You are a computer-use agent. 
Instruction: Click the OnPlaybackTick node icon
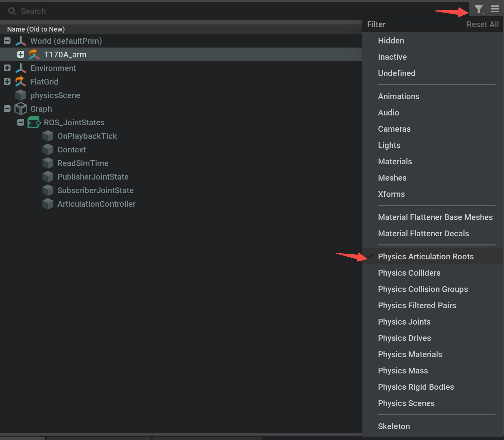coord(48,136)
